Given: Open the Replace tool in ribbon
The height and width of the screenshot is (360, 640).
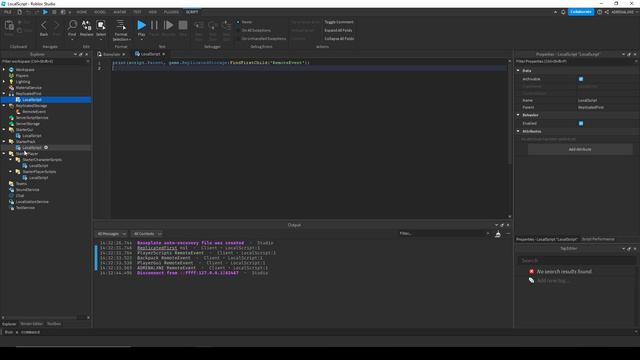Looking at the screenshot, I should (87, 25).
